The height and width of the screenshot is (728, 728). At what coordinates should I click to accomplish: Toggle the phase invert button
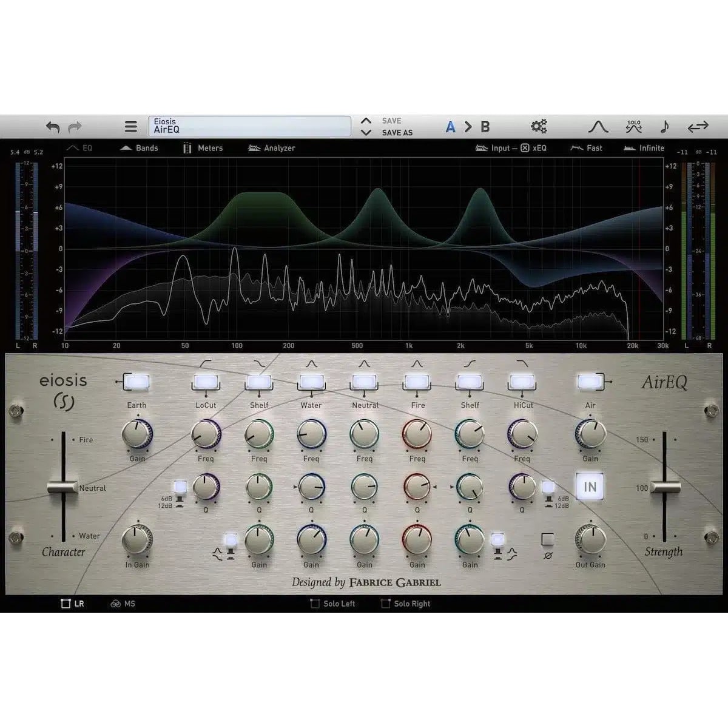(x=547, y=539)
